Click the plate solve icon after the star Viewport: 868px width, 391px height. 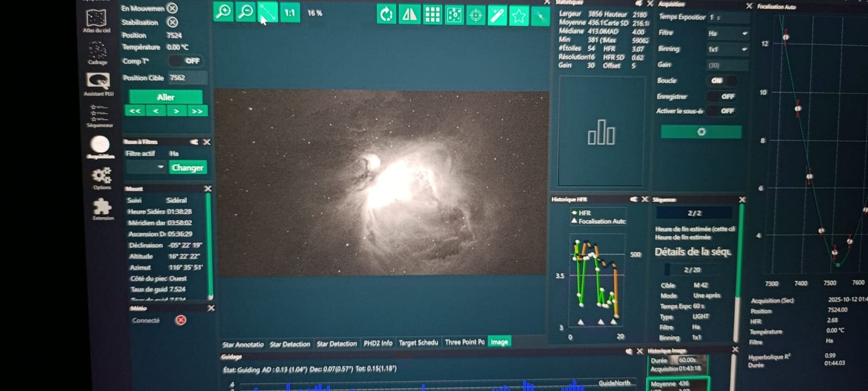pyautogui.click(x=540, y=16)
